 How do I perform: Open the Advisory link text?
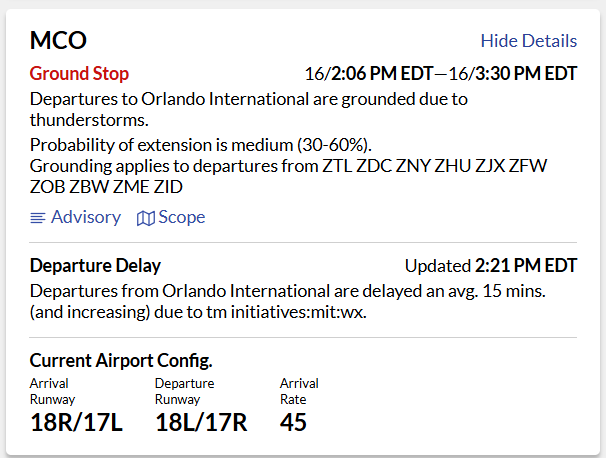pyautogui.click(x=86, y=217)
